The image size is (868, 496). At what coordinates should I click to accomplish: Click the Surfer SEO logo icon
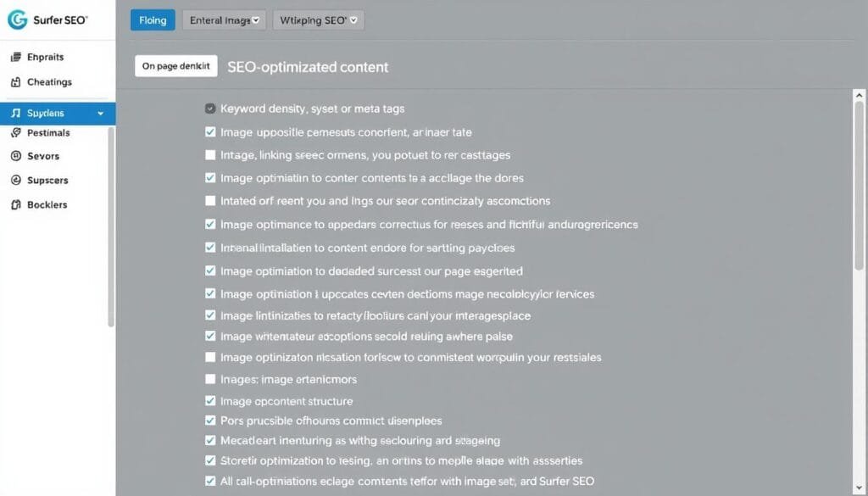[x=18, y=20]
